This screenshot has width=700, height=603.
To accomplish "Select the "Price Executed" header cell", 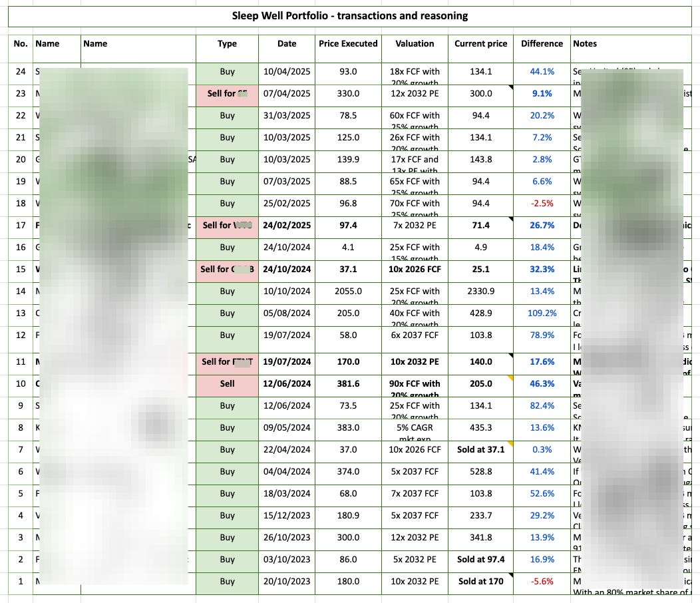I will coord(348,49).
